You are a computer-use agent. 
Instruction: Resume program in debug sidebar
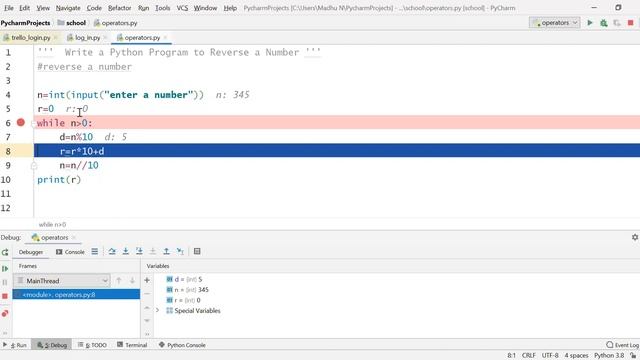pos(5,269)
